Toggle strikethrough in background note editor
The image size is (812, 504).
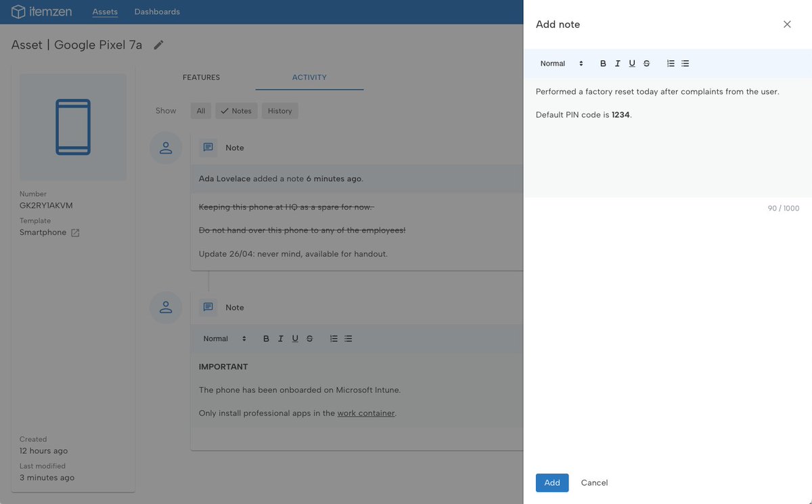coord(309,338)
